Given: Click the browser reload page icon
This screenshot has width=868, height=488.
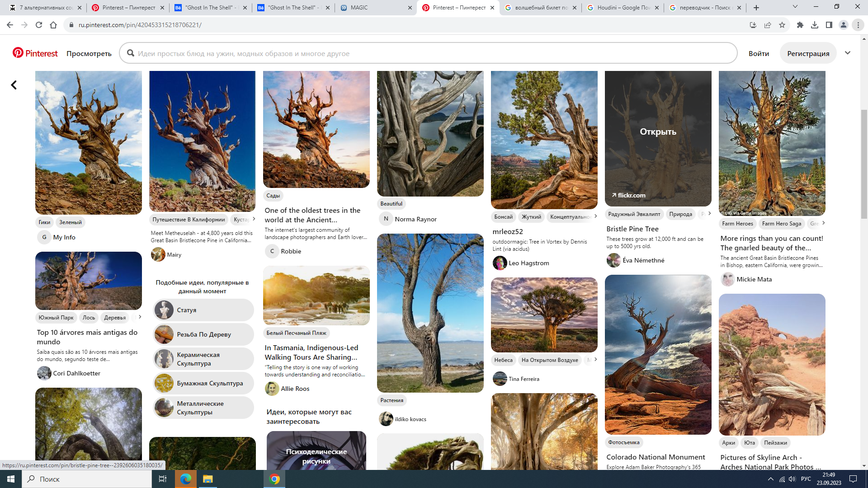Looking at the screenshot, I should [x=39, y=25].
